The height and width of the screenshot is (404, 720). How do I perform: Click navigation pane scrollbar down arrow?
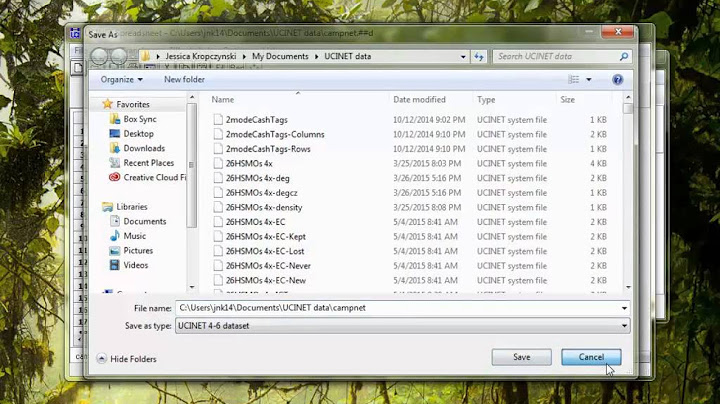point(192,287)
